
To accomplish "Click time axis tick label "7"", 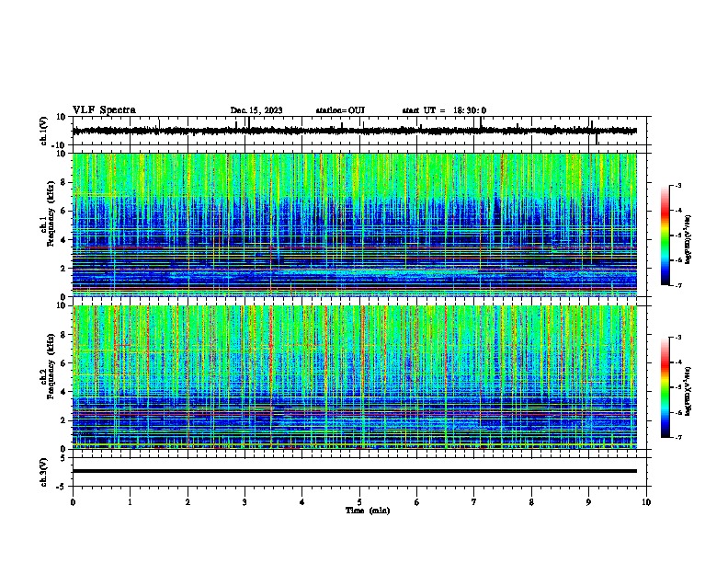I will click(x=474, y=502).
